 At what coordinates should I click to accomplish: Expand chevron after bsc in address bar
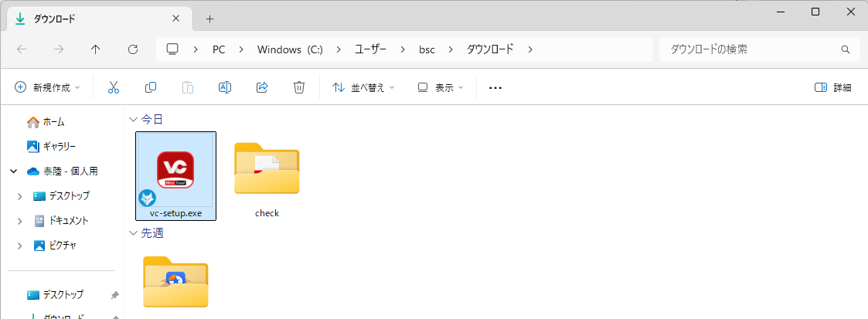(x=451, y=49)
